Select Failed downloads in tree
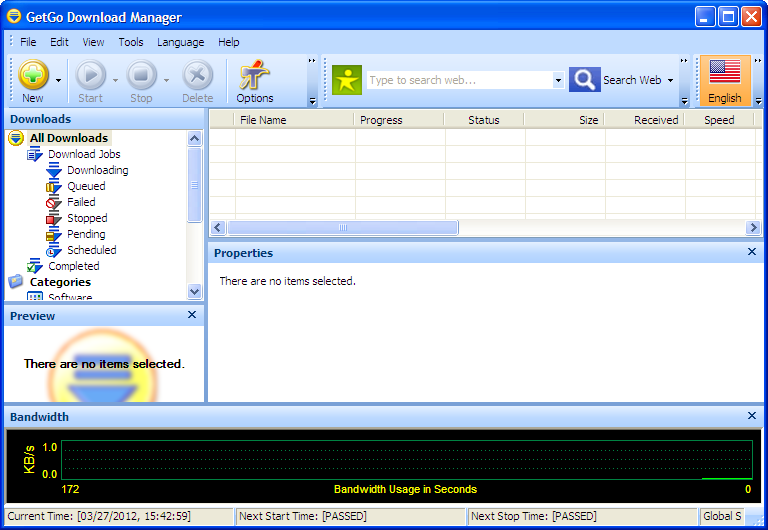 tap(81, 202)
